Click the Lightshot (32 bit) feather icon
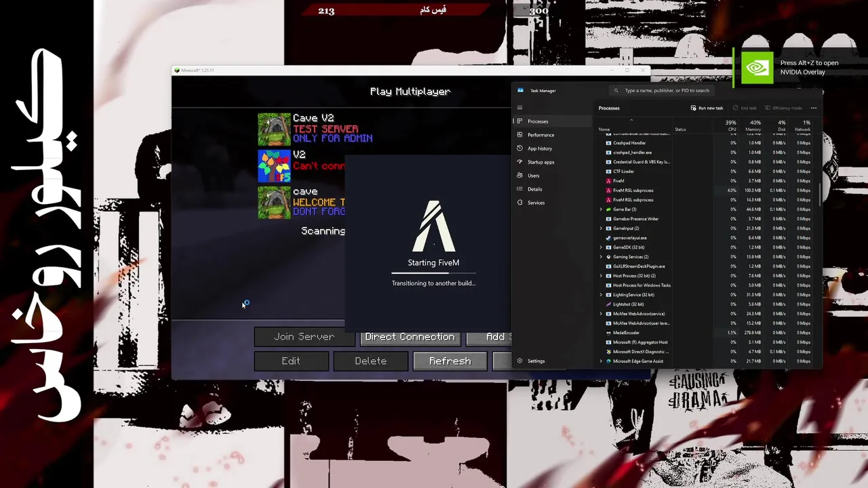This screenshot has height=488, width=868. pos(608,304)
